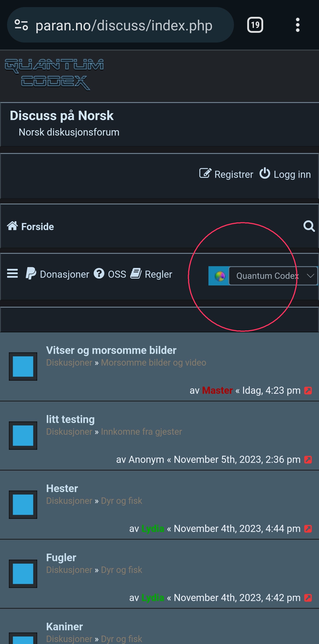Tap the site settings icon in address bar

pyautogui.click(x=21, y=25)
